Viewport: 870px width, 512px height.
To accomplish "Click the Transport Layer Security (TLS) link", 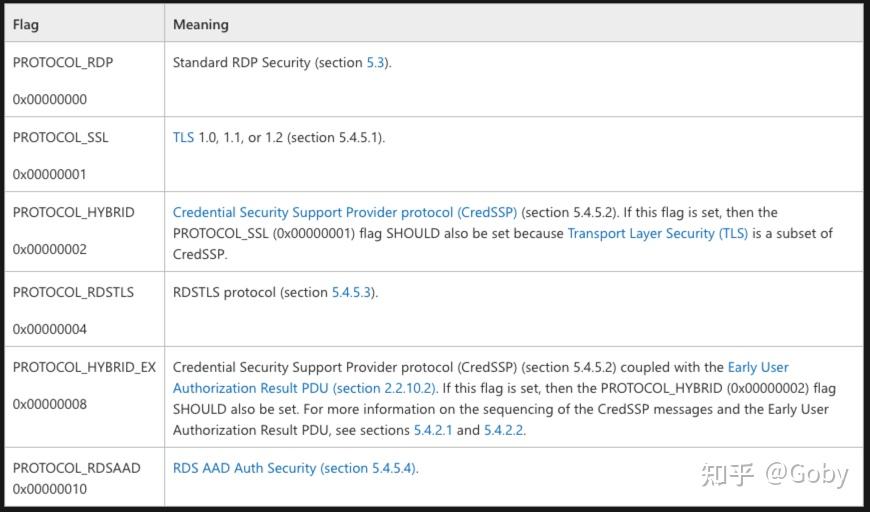I will tap(657, 234).
